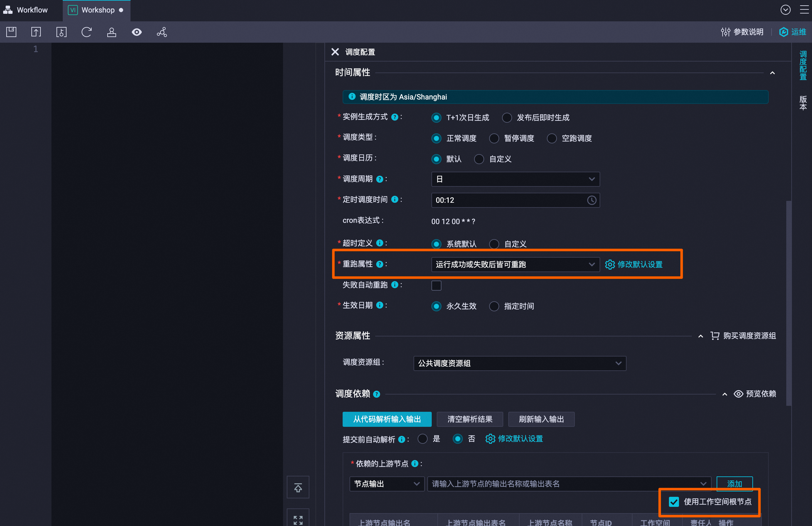
Task: Click the steal-lock user icon in toolbar
Action: click(x=112, y=32)
